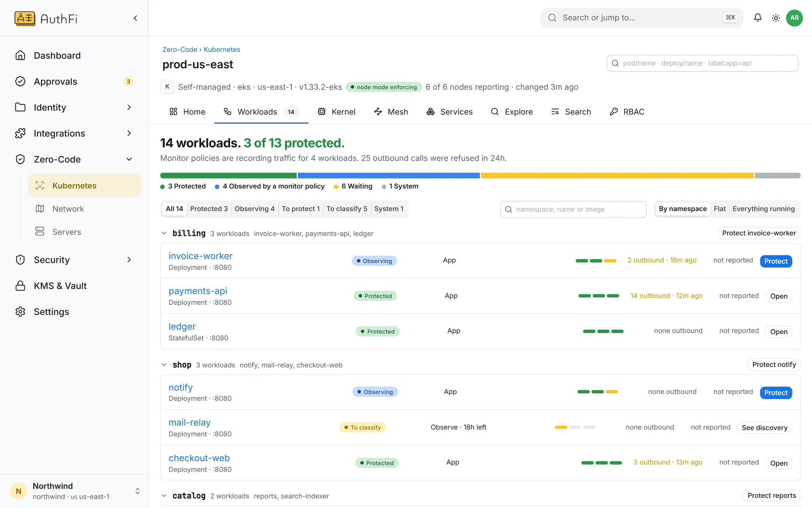Select Servers under Zero-Code
Image resolution: width=812 pixels, height=508 pixels.
(x=85, y=232)
